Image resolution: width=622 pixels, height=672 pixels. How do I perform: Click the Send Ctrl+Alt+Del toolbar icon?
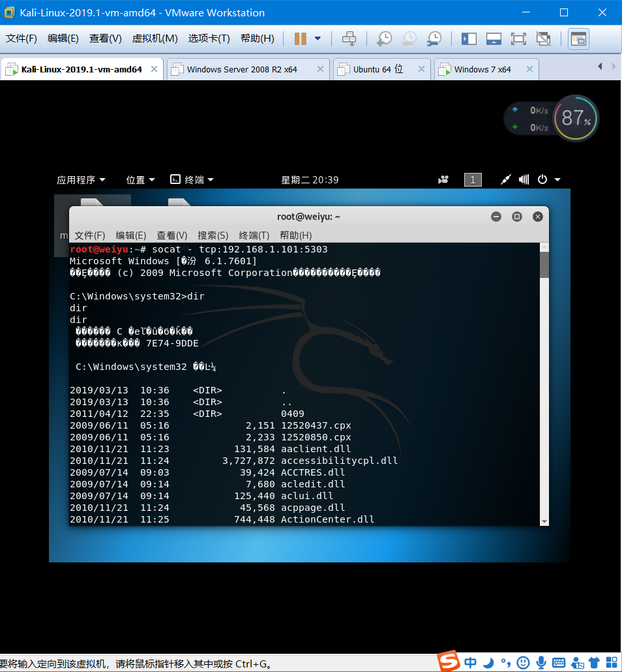[x=349, y=38]
